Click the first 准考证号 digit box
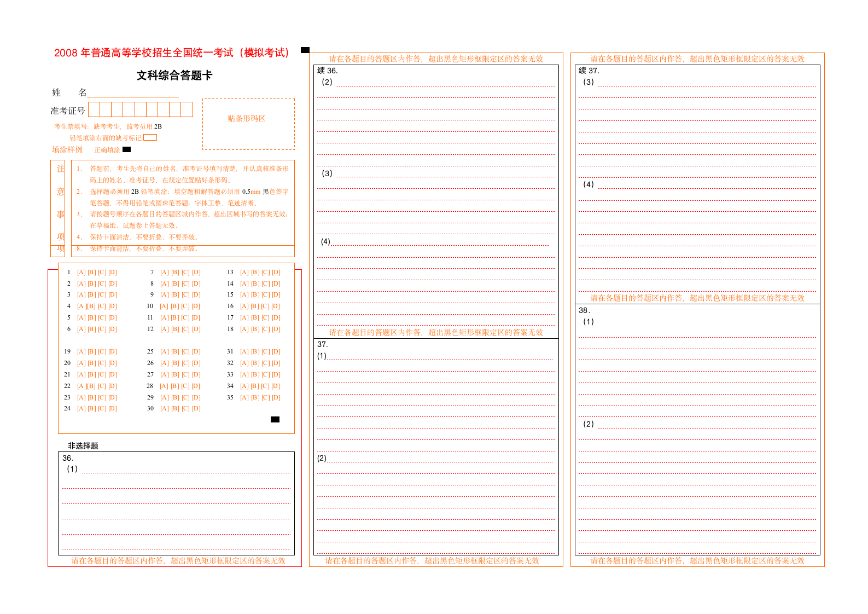868x614 pixels. 94,109
